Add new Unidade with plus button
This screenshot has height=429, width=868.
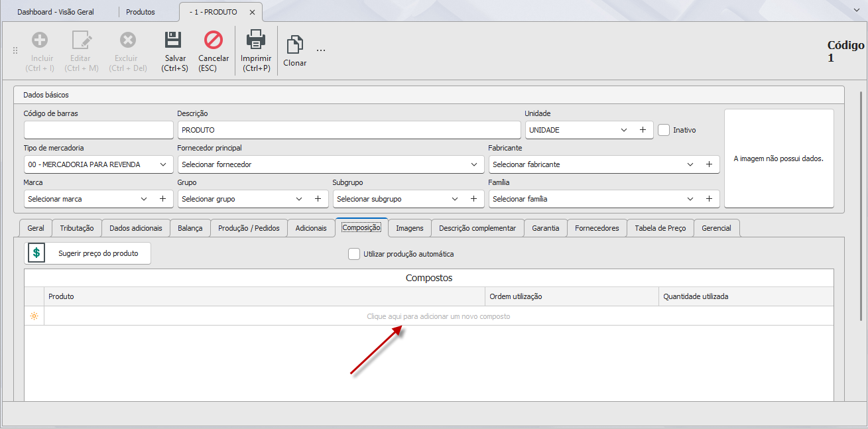tap(643, 130)
